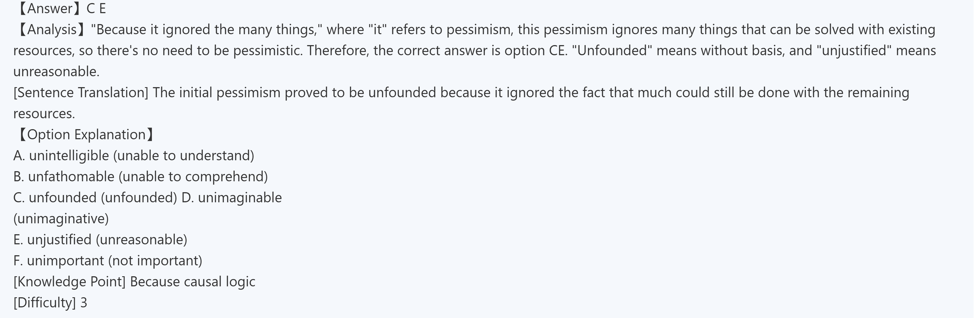Click 'resources.' ending the sentence translation
Image resolution: width=980 pixels, height=318 pixels.
(x=44, y=113)
